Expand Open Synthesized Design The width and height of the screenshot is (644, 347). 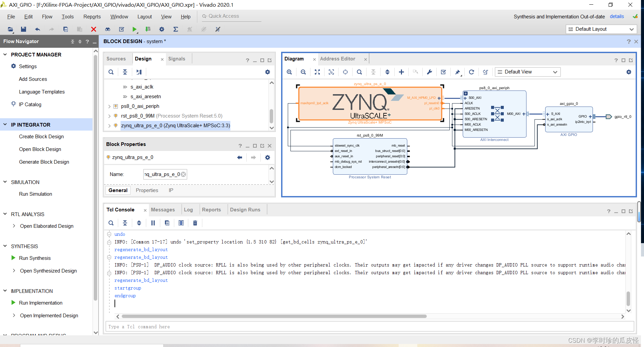14,271
